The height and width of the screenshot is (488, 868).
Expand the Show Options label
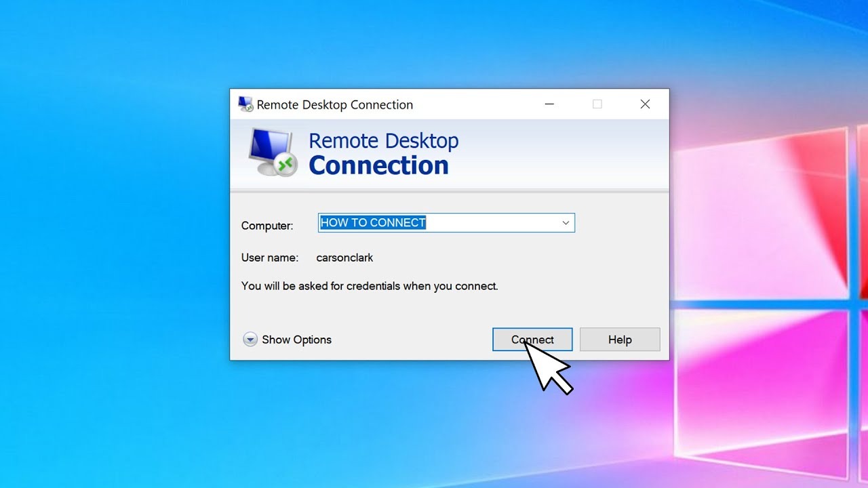[296, 340]
